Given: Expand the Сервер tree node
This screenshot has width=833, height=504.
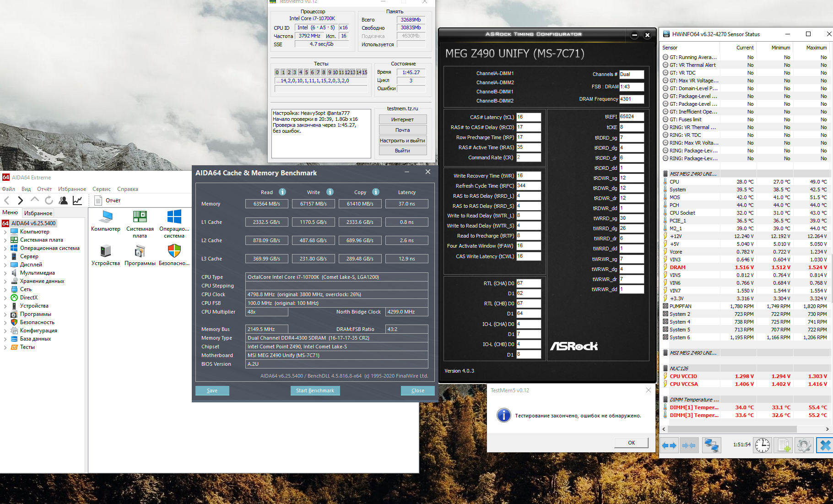Looking at the screenshot, I should coord(5,256).
